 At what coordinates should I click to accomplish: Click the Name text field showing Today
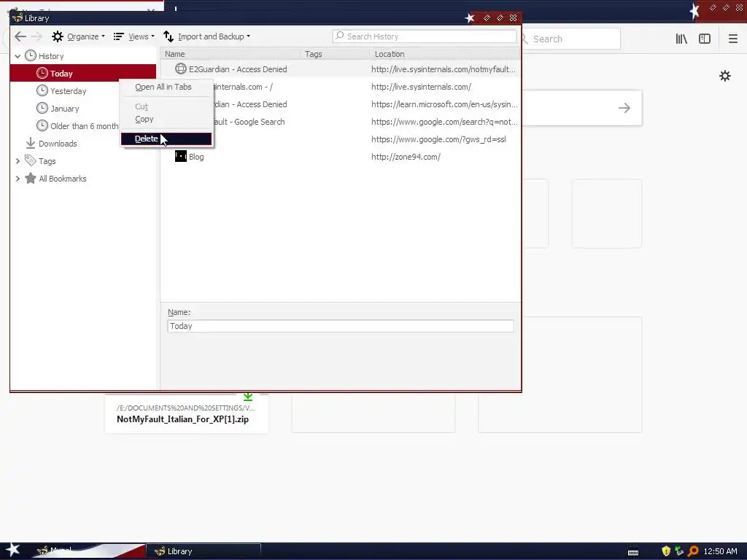click(x=341, y=326)
